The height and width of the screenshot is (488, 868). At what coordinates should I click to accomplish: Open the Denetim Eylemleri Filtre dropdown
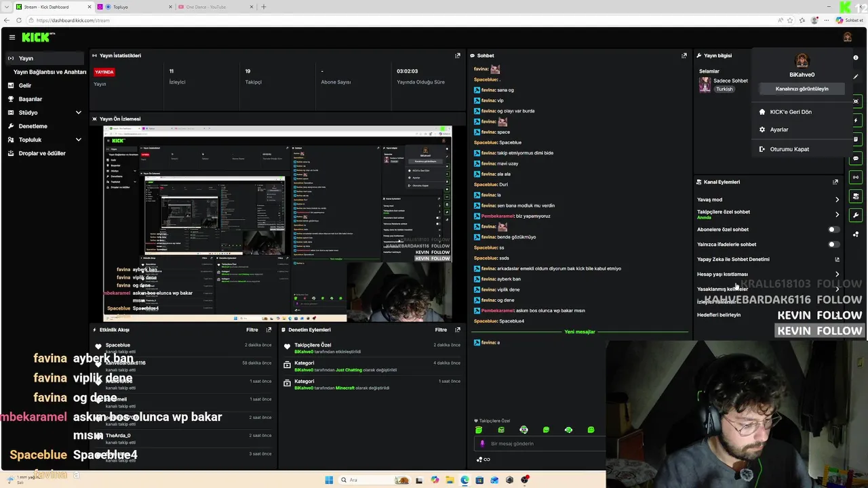coord(441,329)
